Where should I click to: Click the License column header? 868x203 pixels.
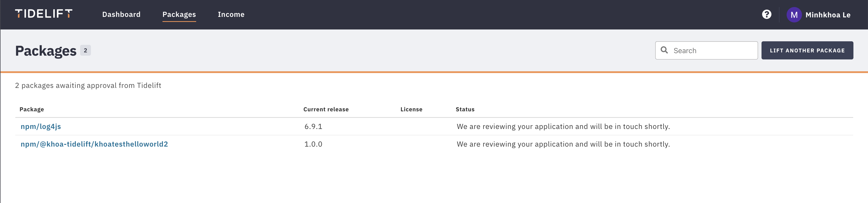pos(411,110)
